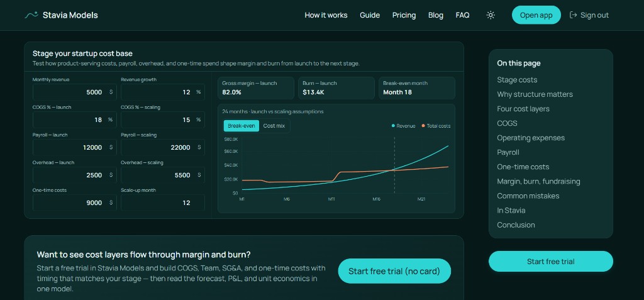Click the One-time costs input
This screenshot has height=300, width=644.
[74, 203]
